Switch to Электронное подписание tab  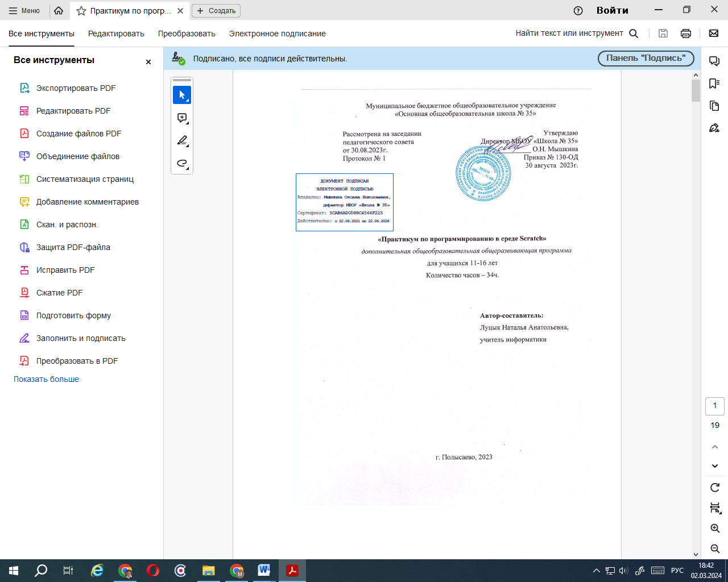[x=278, y=34]
